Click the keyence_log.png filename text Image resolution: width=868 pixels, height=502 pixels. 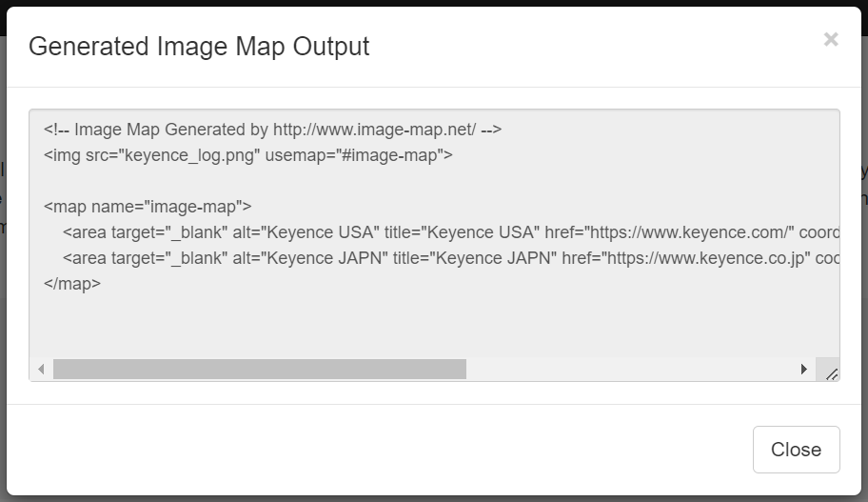pyautogui.click(x=189, y=155)
